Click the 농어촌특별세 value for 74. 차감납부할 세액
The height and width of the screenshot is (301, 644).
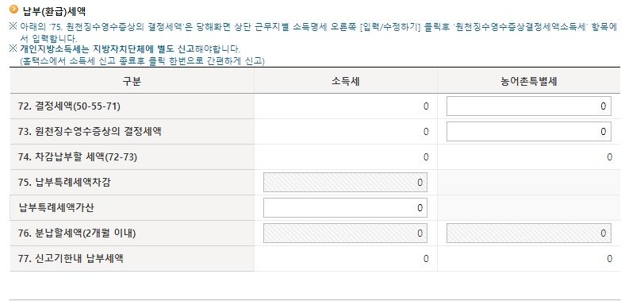coord(609,157)
